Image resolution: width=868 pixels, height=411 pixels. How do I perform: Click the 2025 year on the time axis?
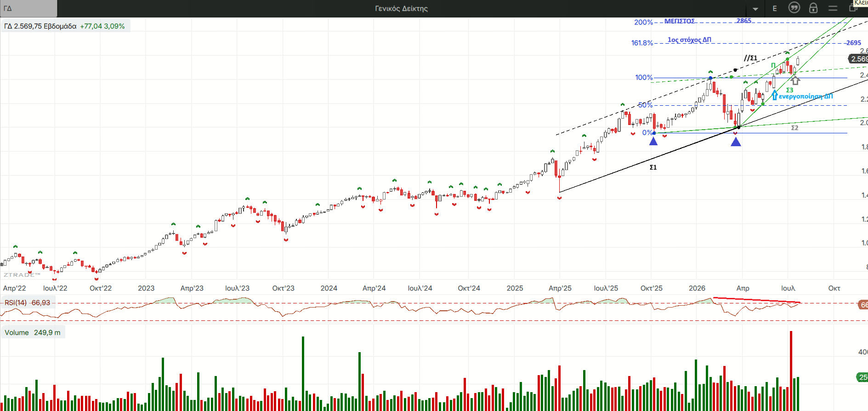(515, 288)
